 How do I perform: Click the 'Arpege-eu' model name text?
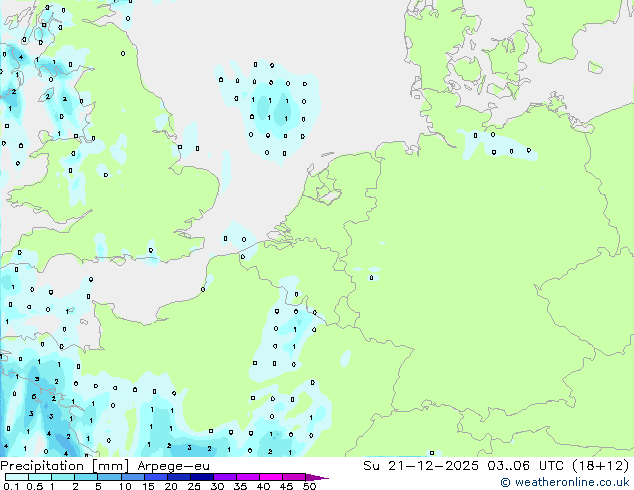pyautogui.click(x=173, y=466)
